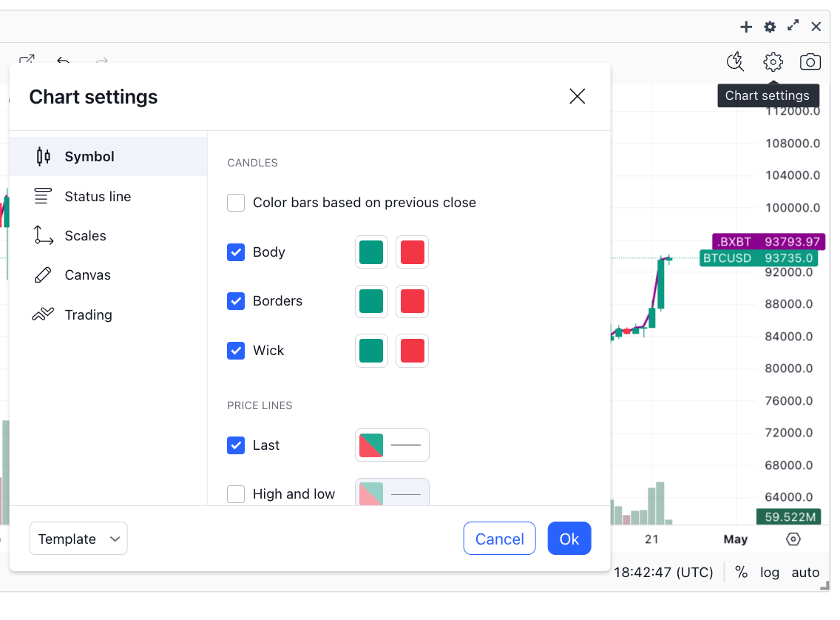Enable Color bars based on previous close

(236, 203)
